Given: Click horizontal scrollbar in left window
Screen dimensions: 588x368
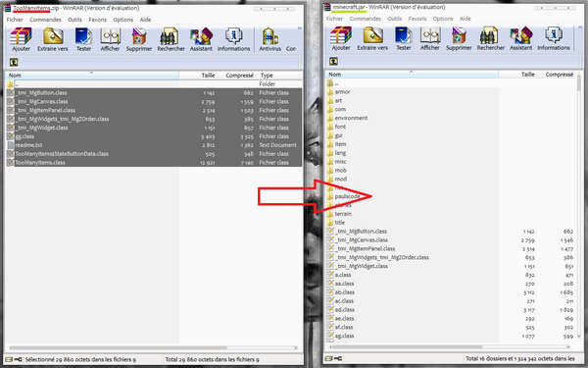Looking at the screenshot, I should click(x=154, y=347).
